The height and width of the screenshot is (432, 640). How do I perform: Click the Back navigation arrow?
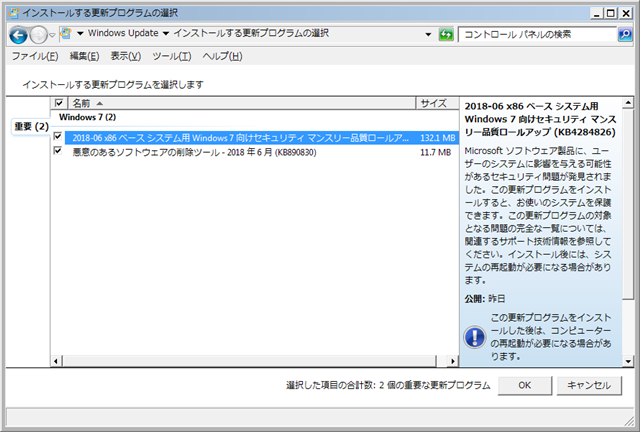18,35
